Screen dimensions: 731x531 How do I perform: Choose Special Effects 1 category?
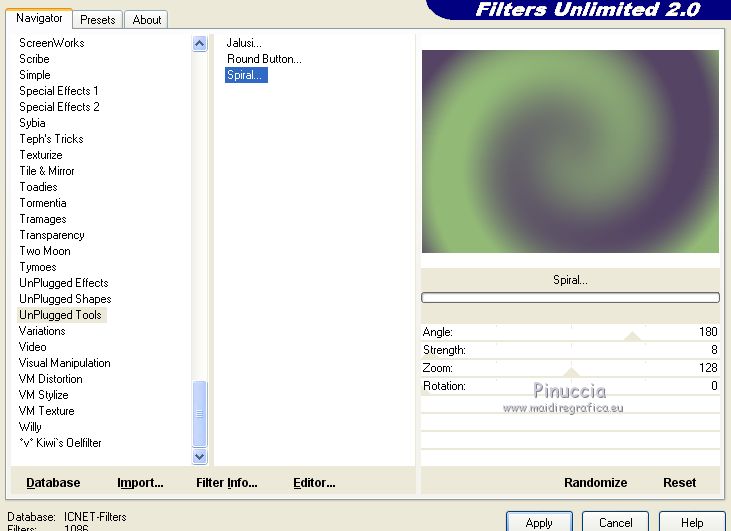[59, 91]
